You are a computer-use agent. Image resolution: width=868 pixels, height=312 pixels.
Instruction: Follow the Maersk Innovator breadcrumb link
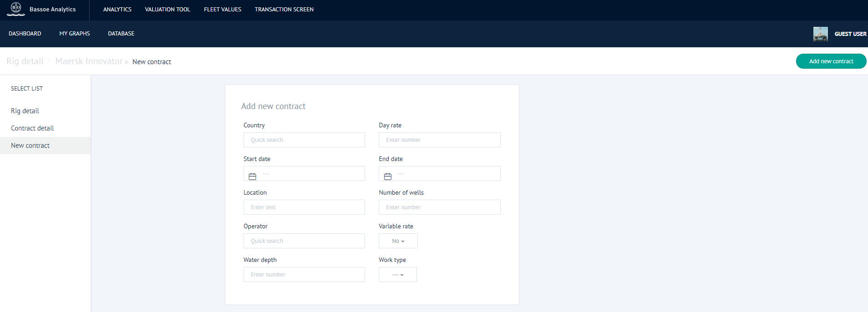point(89,61)
